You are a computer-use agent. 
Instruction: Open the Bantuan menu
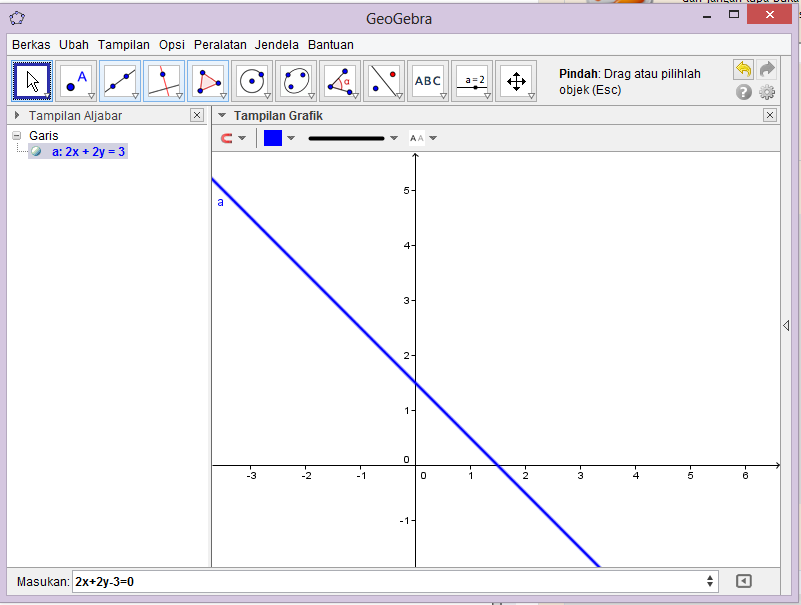[x=331, y=45]
